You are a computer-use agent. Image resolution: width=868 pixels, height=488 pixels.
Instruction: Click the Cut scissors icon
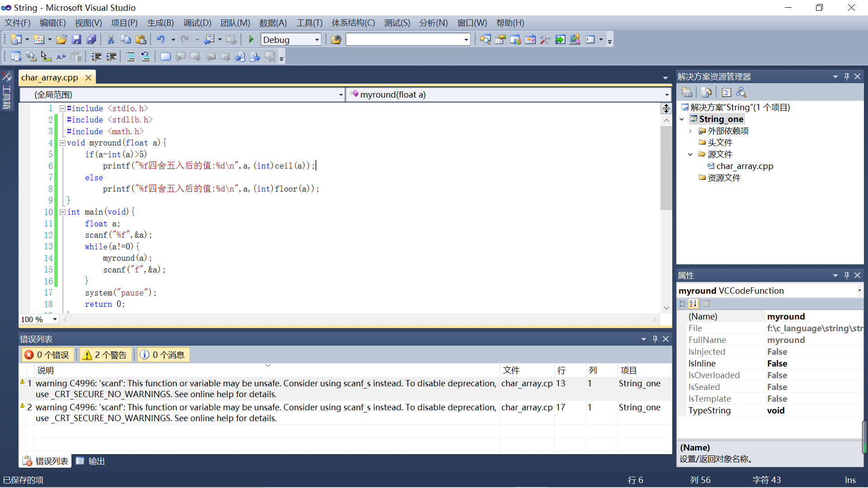pyautogui.click(x=111, y=40)
